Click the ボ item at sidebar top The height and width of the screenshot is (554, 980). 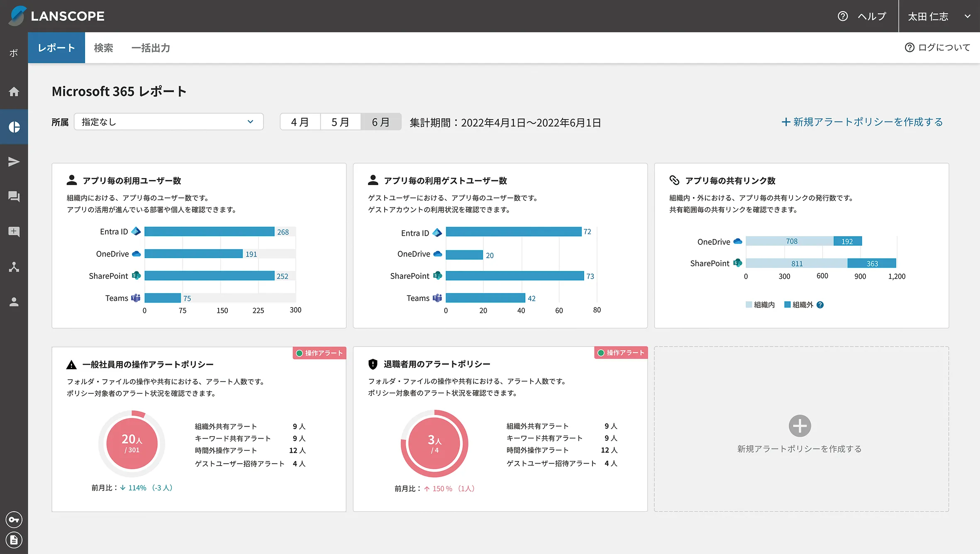pos(14,53)
